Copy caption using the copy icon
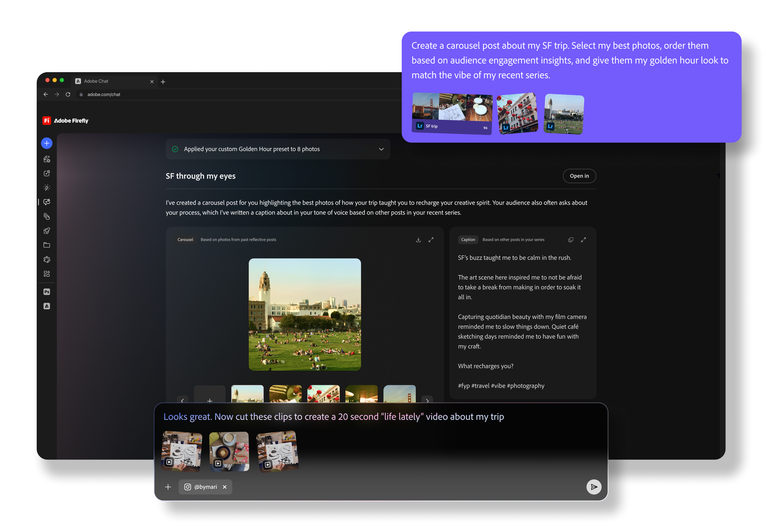784x532 pixels. pyautogui.click(x=571, y=240)
